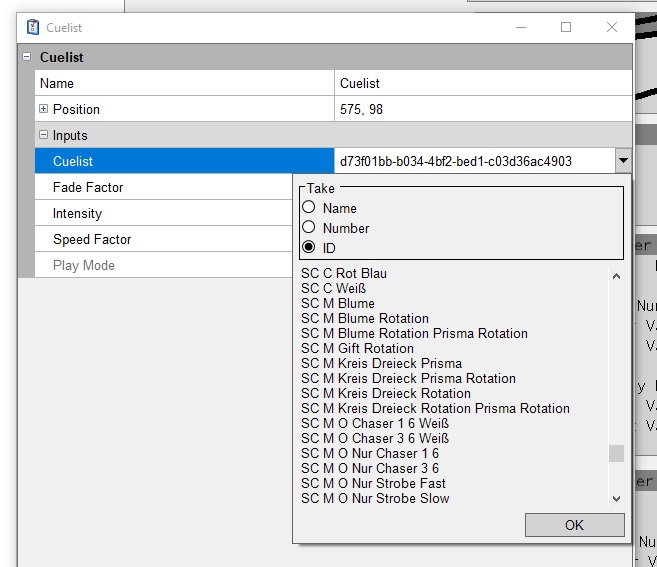The image size is (657, 567).
Task: Maximize the Cuelist window
Action: 566,27
